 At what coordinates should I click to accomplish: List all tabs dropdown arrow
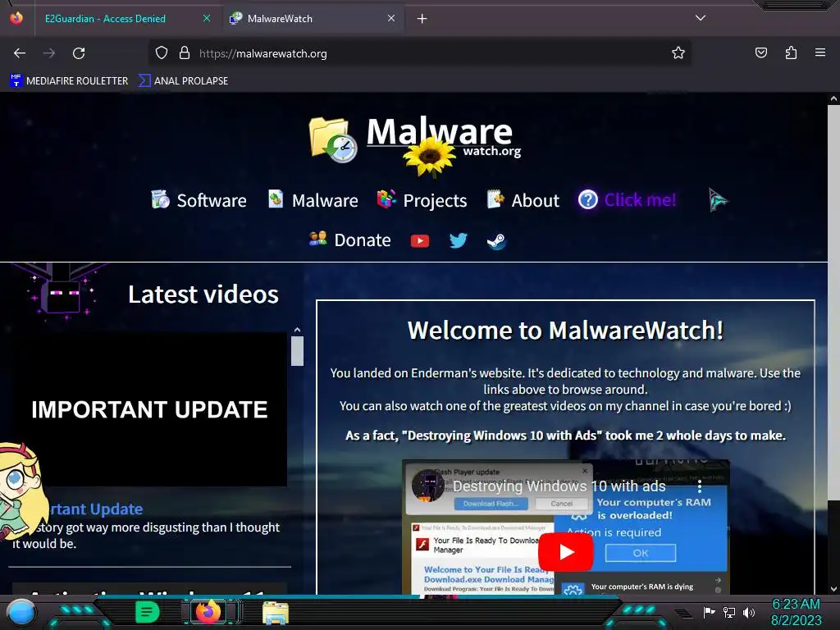[701, 18]
